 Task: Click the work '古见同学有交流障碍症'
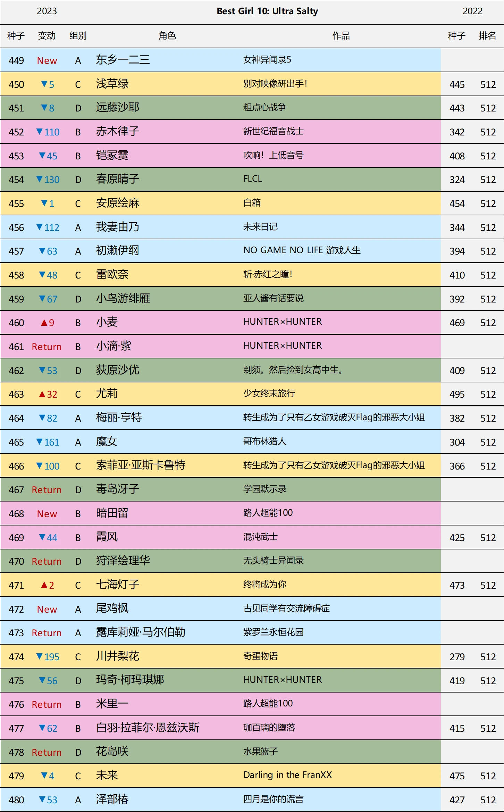pyautogui.click(x=286, y=608)
